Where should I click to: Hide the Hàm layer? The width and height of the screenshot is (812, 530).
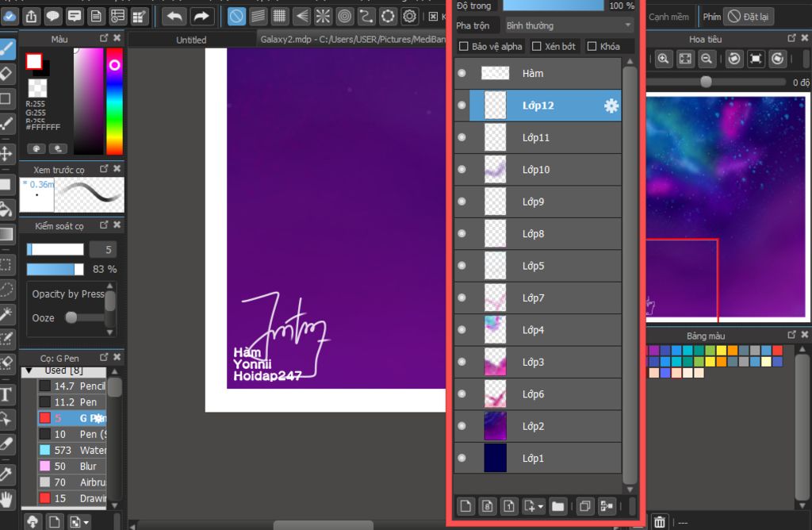coord(462,73)
